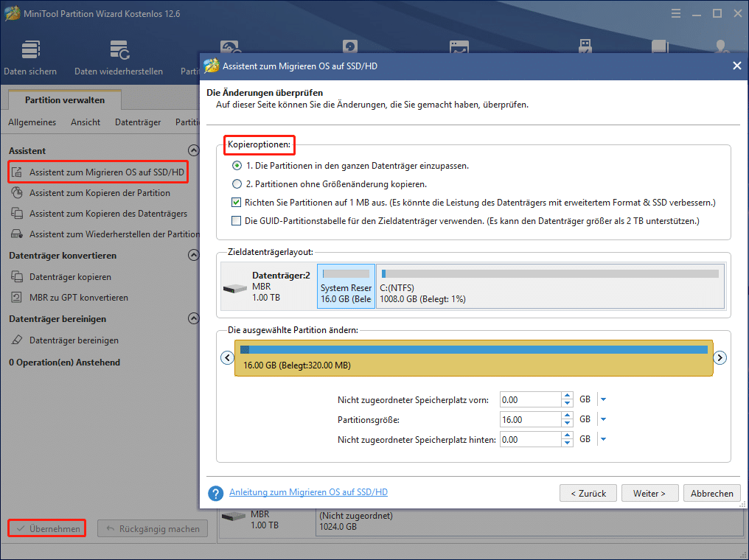Viewport: 749px width, 560px height.
Task: Toggle align partitions to 1 MB checkbox
Action: (x=236, y=203)
